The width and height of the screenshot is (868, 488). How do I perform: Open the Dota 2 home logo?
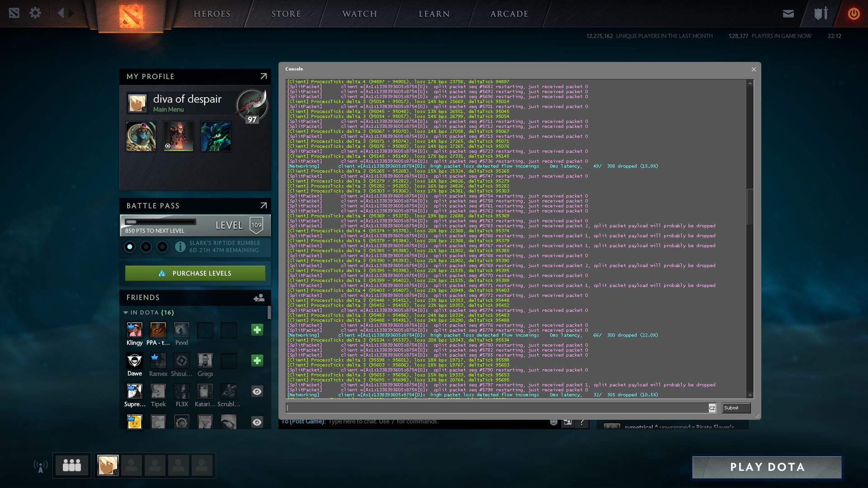pyautogui.click(x=131, y=16)
